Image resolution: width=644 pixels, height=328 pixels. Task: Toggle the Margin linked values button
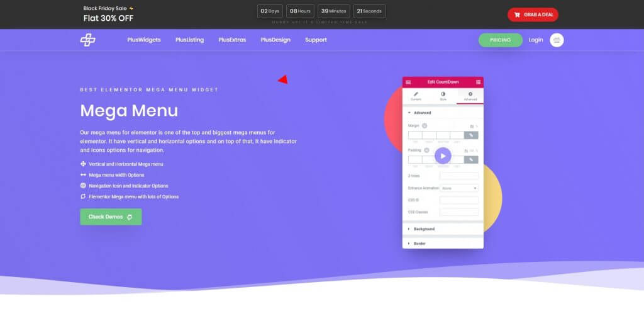click(x=471, y=135)
